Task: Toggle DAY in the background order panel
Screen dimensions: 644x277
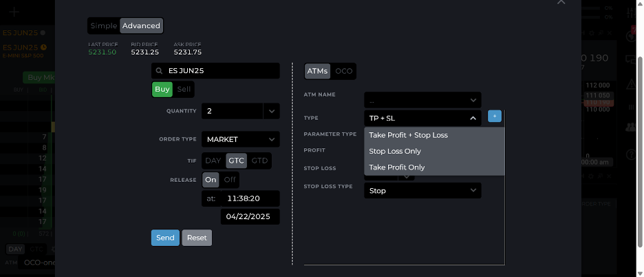Action: pos(16,249)
